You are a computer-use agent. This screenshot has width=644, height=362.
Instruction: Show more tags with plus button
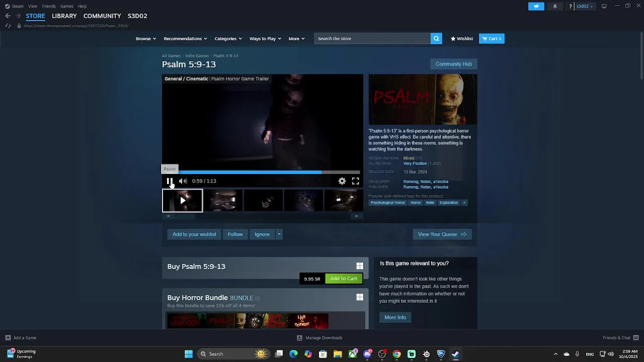pos(464,203)
